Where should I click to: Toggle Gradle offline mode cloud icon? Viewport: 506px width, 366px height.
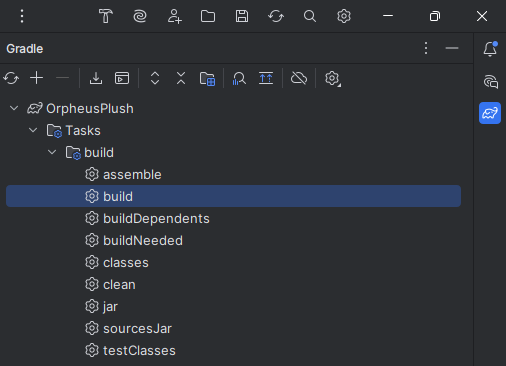[x=299, y=78]
